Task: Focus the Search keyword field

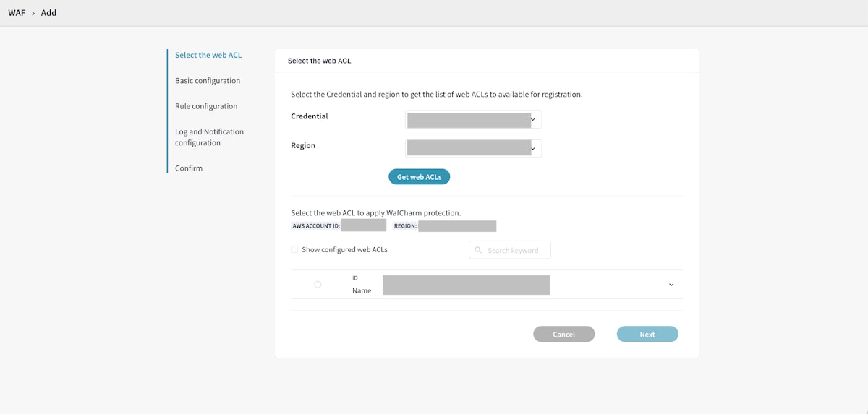Action: pyautogui.click(x=515, y=250)
